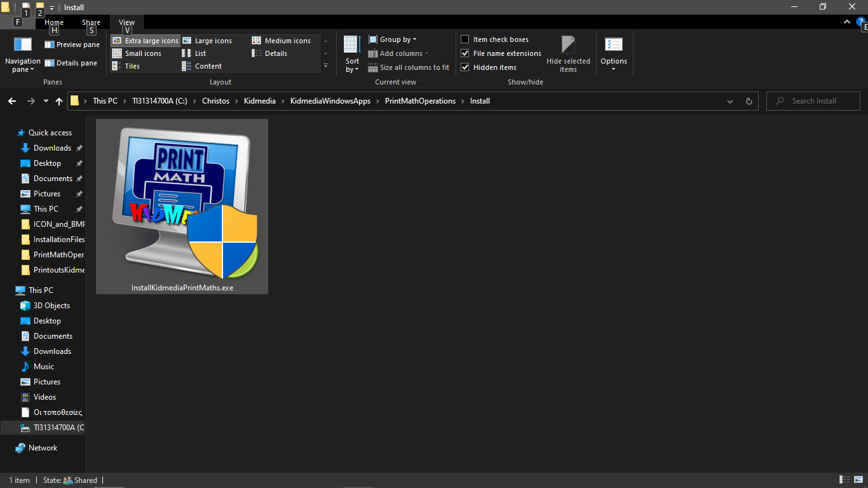The image size is (868, 488).
Task: Toggle the Preview pane
Action: pos(72,44)
